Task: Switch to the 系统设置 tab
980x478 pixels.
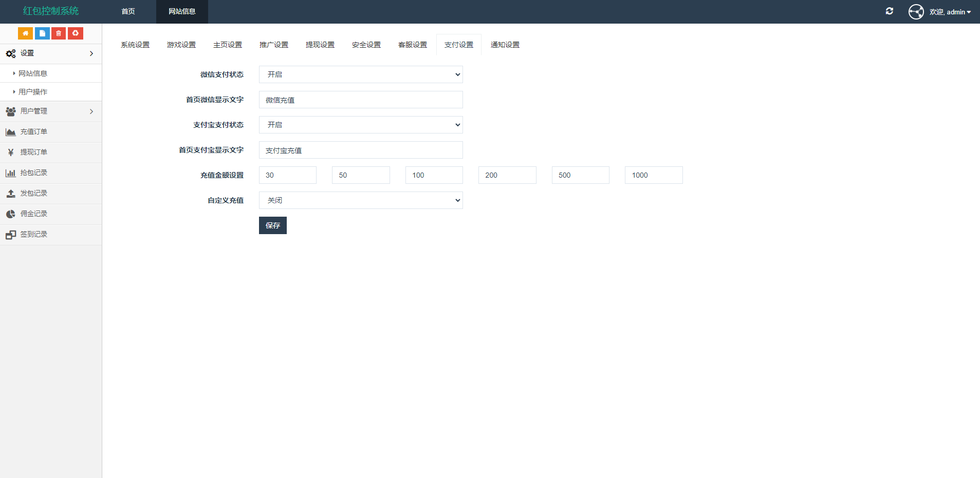Action: [135, 45]
